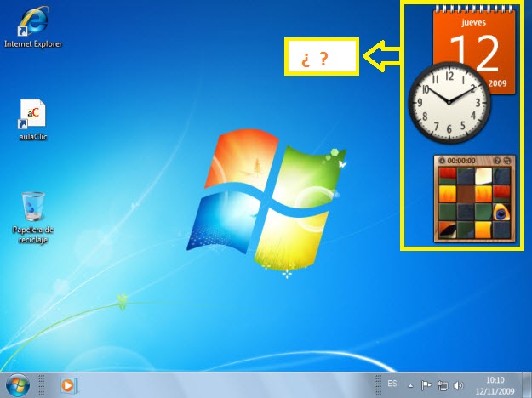Click the calendar weekday 'jueves'
532x398 pixels.
(x=473, y=22)
